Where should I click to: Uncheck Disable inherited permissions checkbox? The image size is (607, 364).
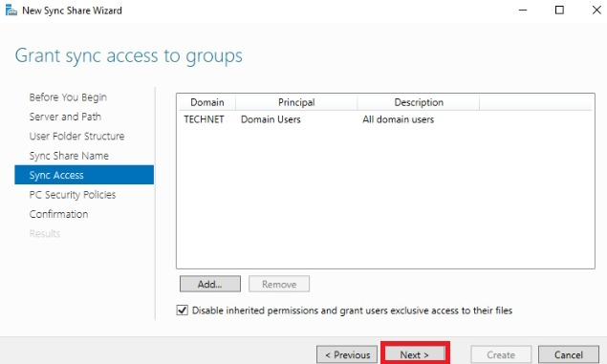pyautogui.click(x=183, y=310)
